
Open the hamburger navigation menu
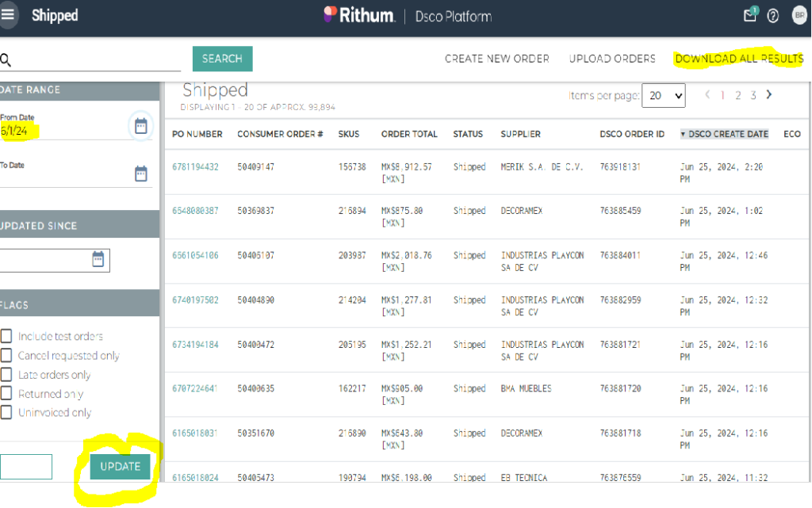tap(8, 14)
